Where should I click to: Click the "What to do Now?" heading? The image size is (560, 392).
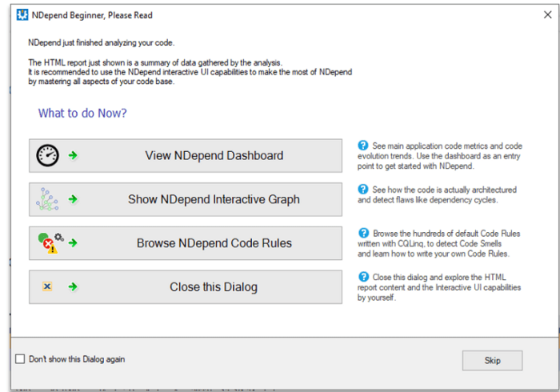click(x=82, y=113)
